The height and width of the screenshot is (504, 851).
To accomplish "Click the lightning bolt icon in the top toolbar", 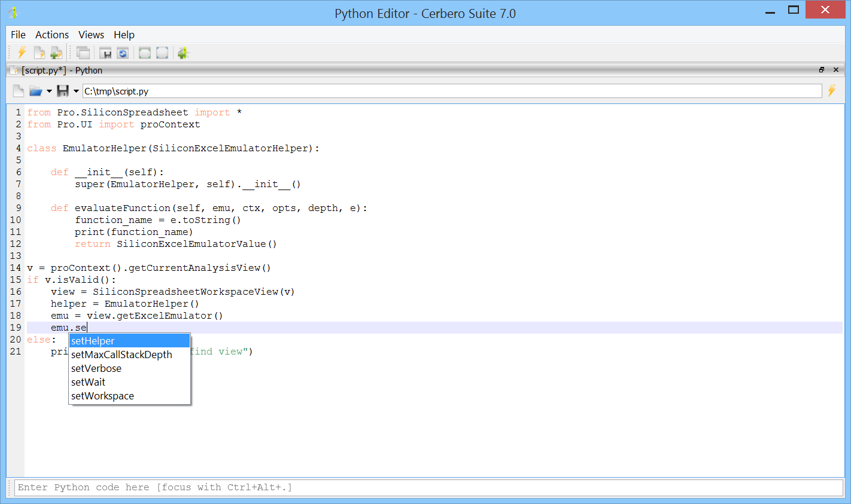I will coord(22,53).
